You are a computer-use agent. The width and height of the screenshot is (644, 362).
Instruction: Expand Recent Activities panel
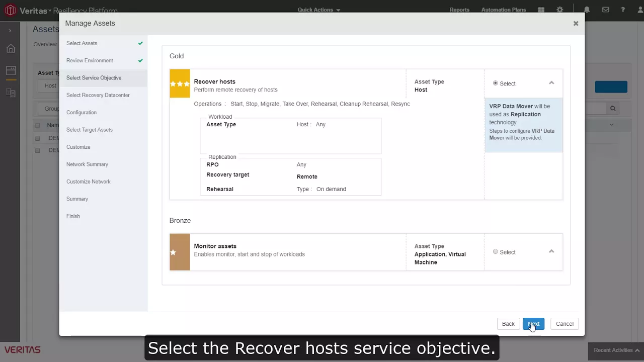click(616, 350)
